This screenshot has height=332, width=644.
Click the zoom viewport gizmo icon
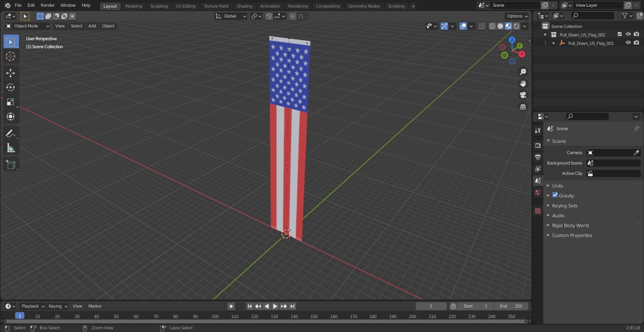pyautogui.click(x=523, y=72)
